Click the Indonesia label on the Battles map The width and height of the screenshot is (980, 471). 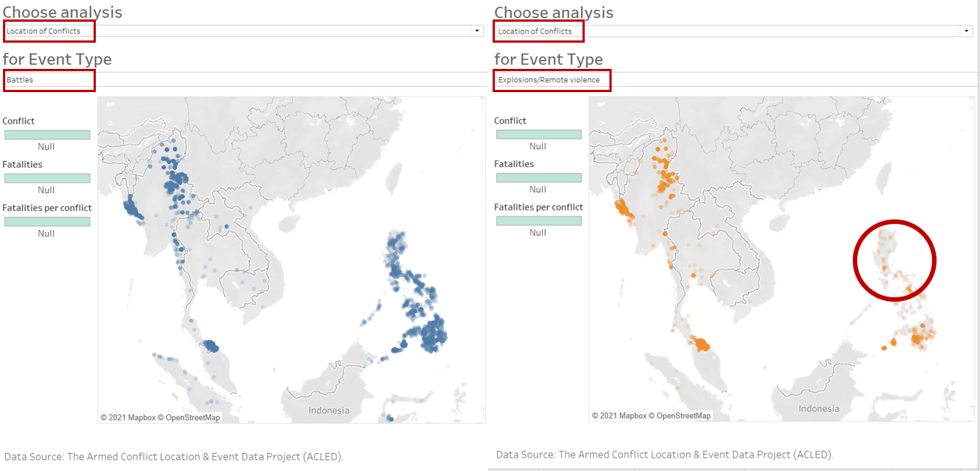(x=329, y=410)
